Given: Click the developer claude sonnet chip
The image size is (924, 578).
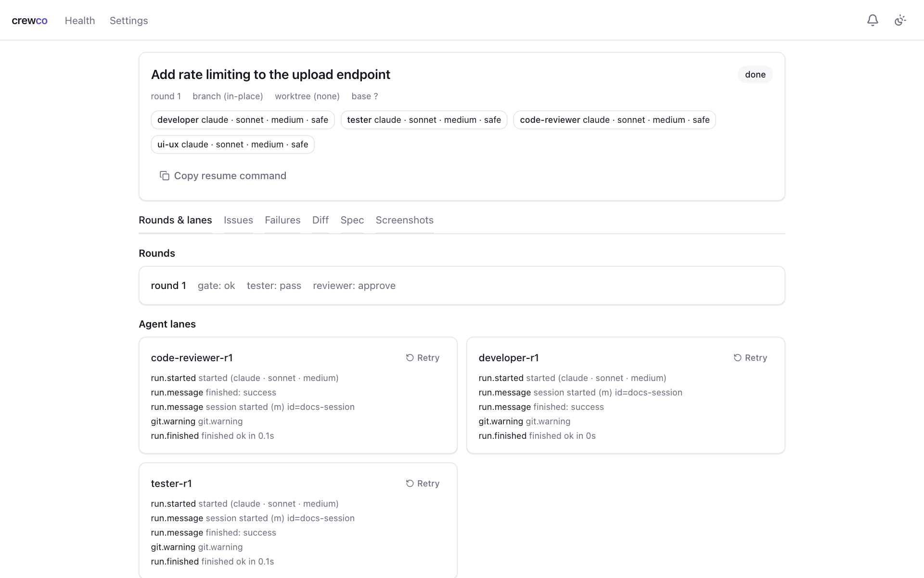Looking at the screenshot, I should pyautogui.click(x=243, y=120).
